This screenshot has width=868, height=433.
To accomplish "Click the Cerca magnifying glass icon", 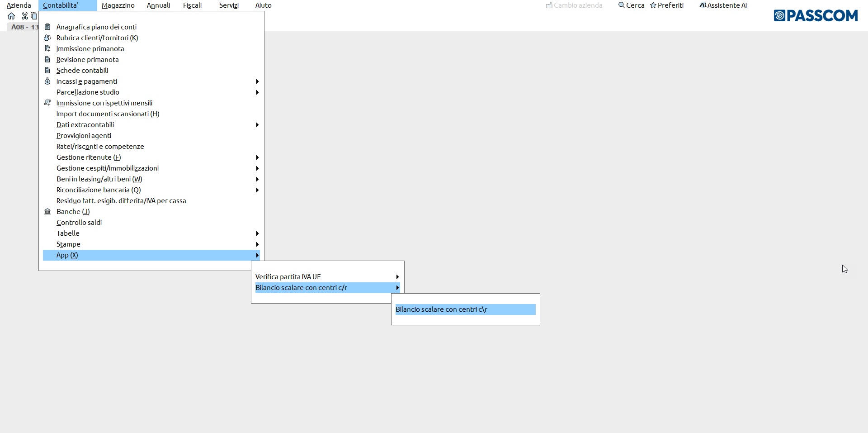I will pos(621,5).
